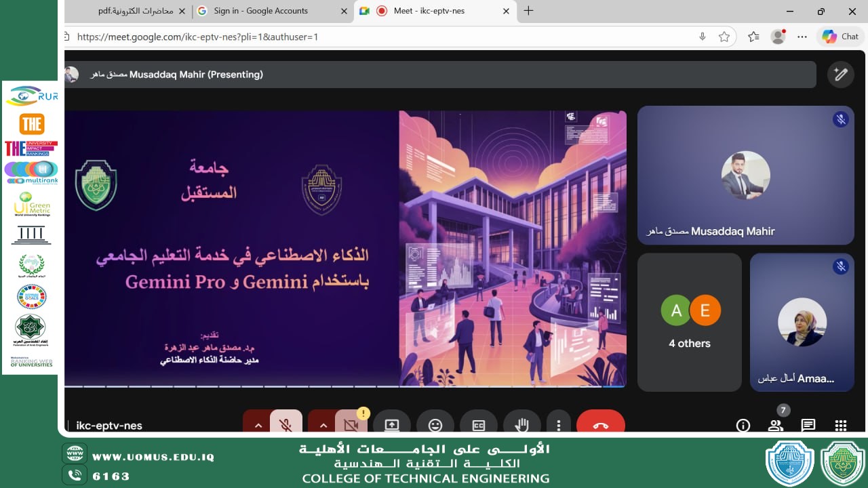
Task: Leave the call with the red hangup button
Action: [601, 425]
